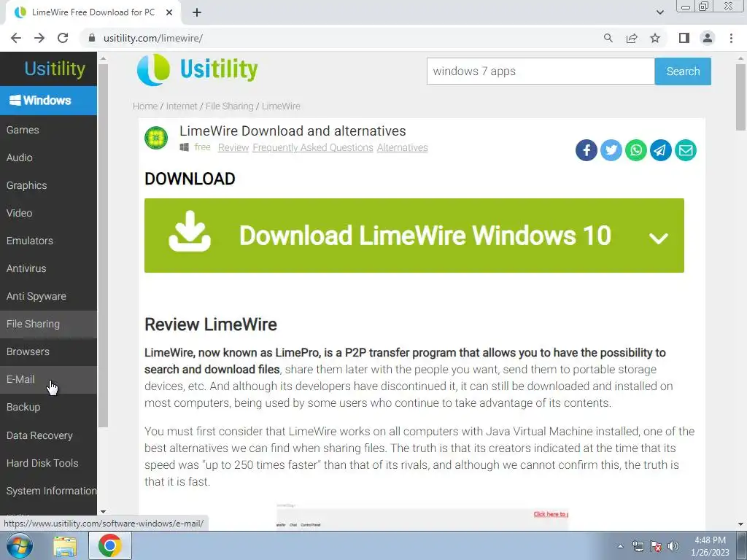Click zoom magnifier icon in address bar

click(x=608, y=38)
